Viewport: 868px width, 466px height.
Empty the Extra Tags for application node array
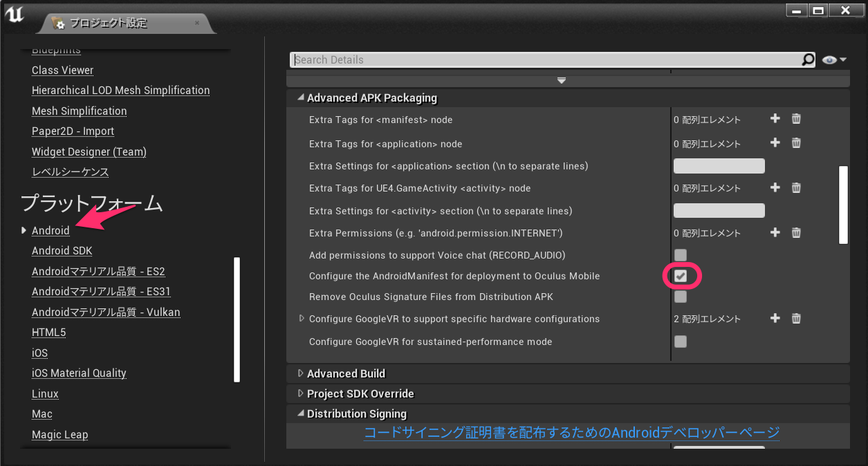tap(796, 143)
